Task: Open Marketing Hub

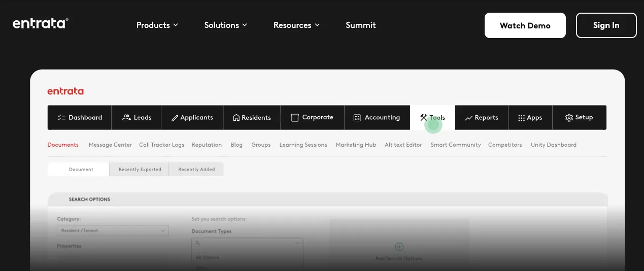Action: [356, 145]
